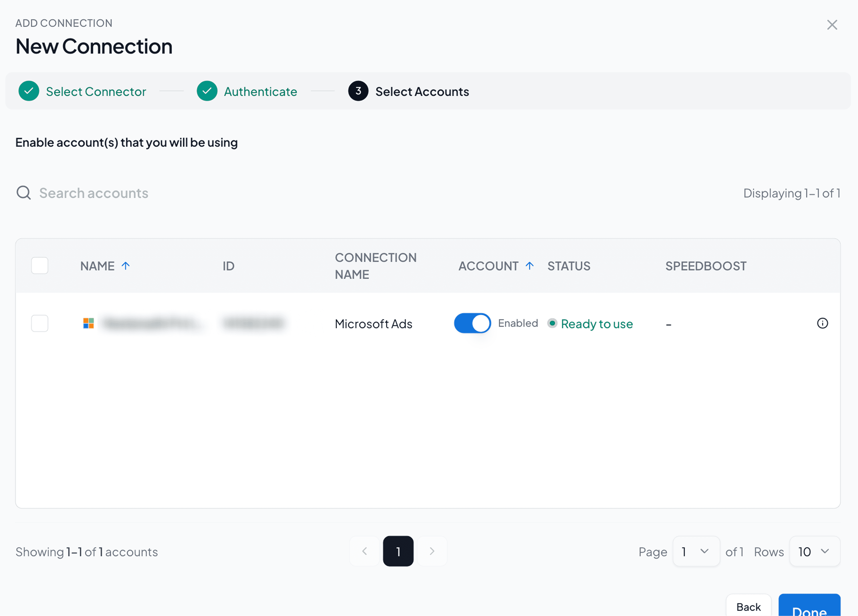The width and height of the screenshot is (858, 616).
Task: Sort by Account using the arrow icon
Action: (x=530, y=266)
